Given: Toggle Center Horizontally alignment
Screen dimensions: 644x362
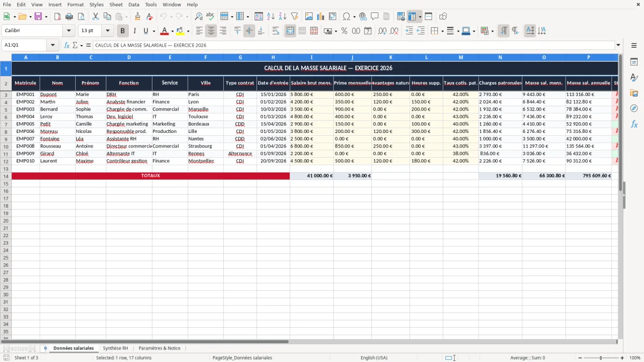Looking at the screenshot, I should coord(211,31).
